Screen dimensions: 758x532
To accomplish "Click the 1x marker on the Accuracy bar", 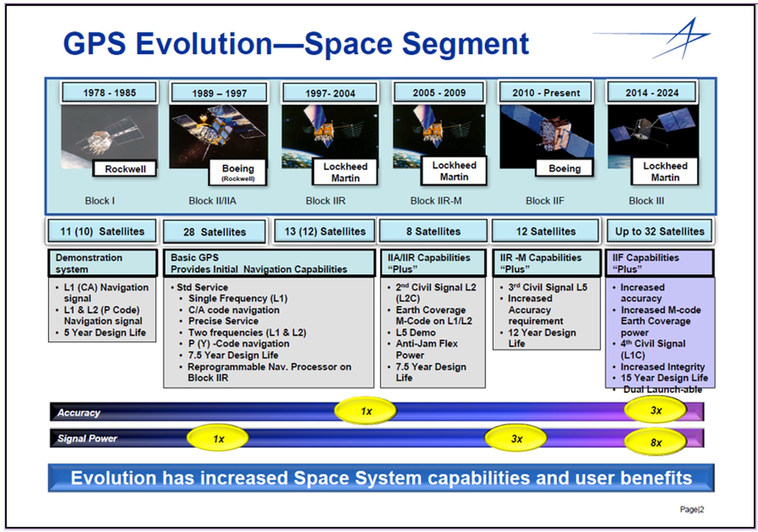I will pyautogui.click(x=366, y=411).
